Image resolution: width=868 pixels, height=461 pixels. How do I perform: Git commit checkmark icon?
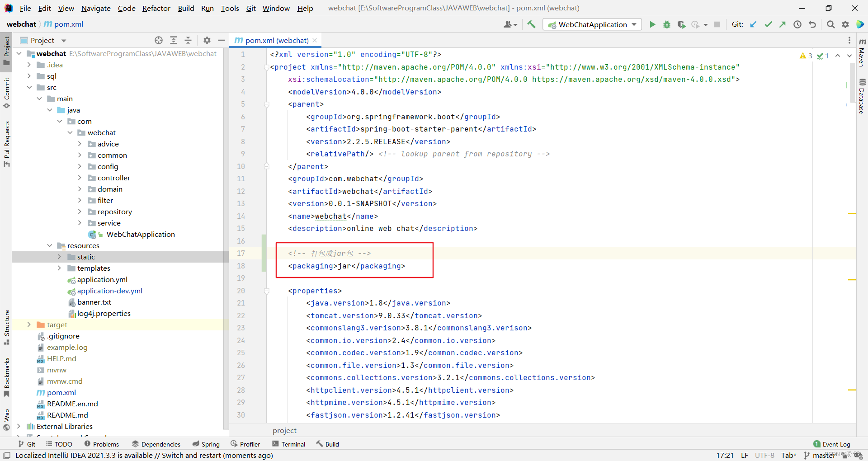(768, 24)
